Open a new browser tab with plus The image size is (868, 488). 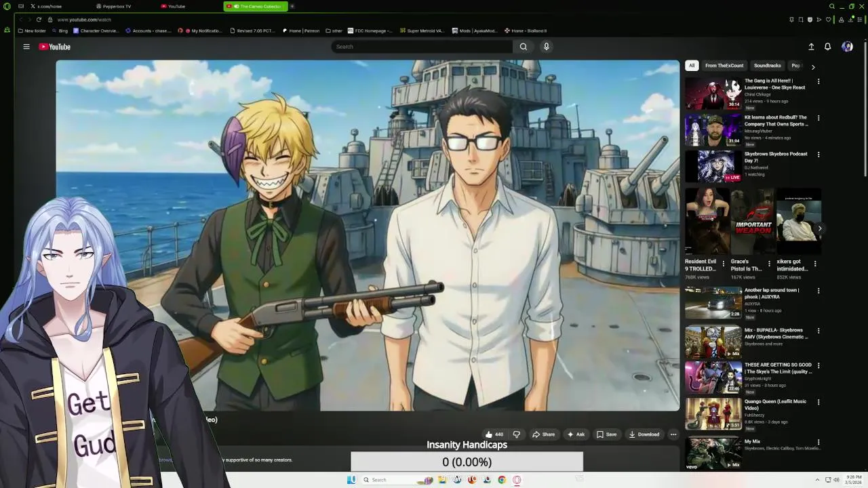click(x=292, y=6)
